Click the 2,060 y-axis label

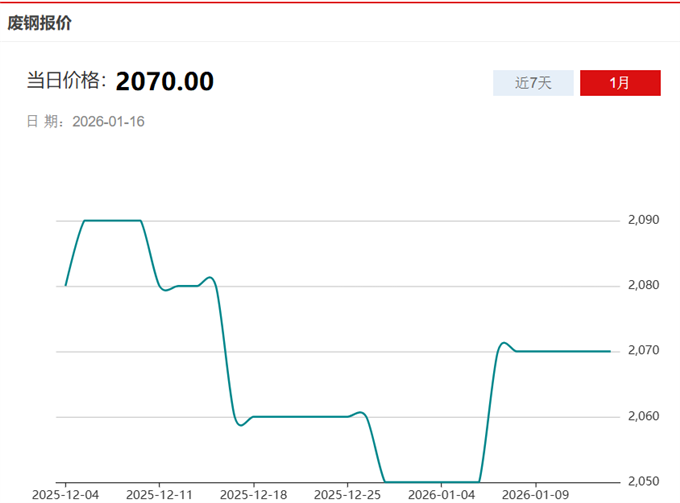coord(645,417)
